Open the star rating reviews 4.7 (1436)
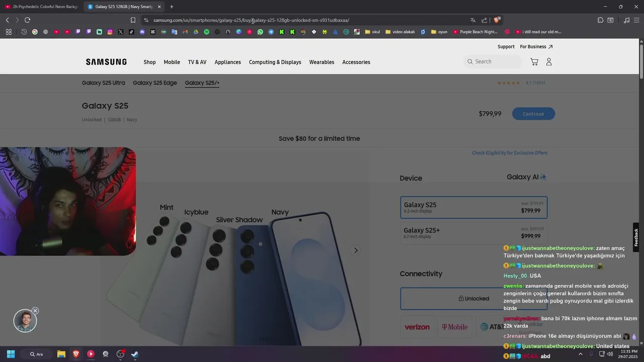Screen dimensions: 644x362 click(x=521, y=83)
